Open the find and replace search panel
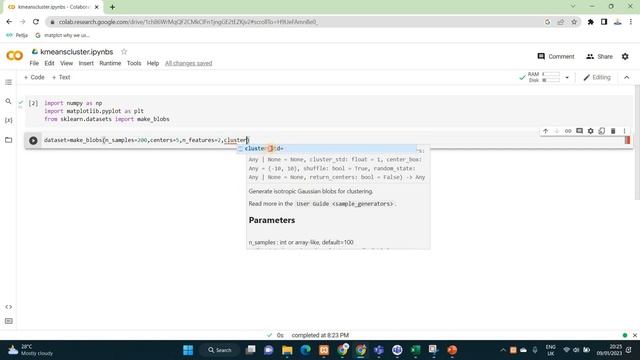This screenshot has height=360, width=640. (x=8, y=101)
